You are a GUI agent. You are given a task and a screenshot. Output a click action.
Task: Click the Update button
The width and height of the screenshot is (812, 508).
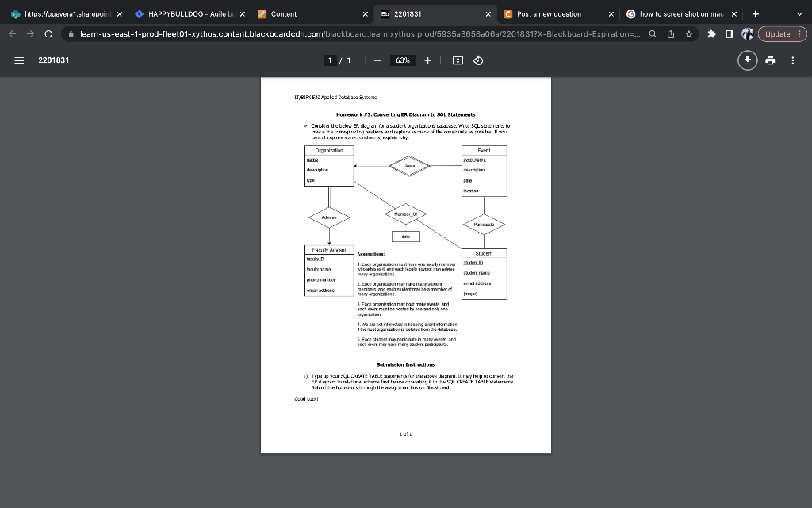777,34
